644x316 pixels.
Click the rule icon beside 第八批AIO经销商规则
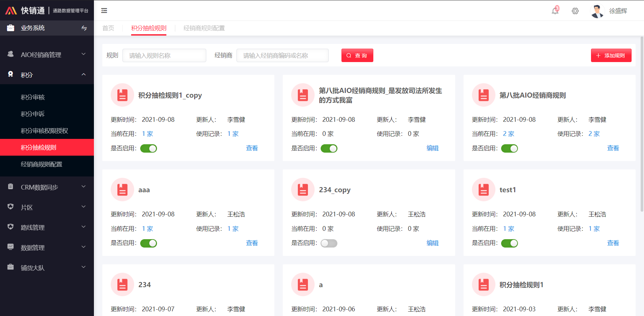coord(484,95)
